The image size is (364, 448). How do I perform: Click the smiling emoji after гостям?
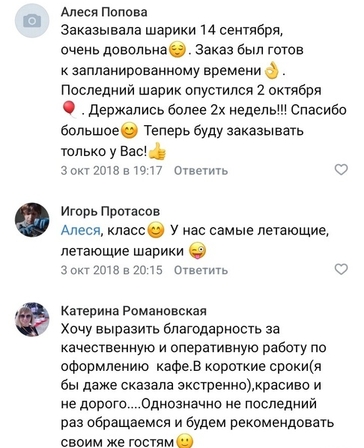point(185,442)
